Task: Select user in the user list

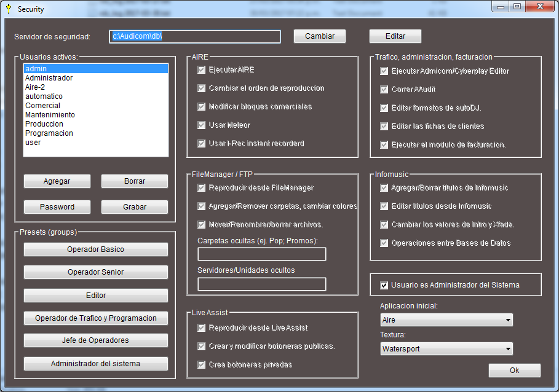Action: click(95, 143)
